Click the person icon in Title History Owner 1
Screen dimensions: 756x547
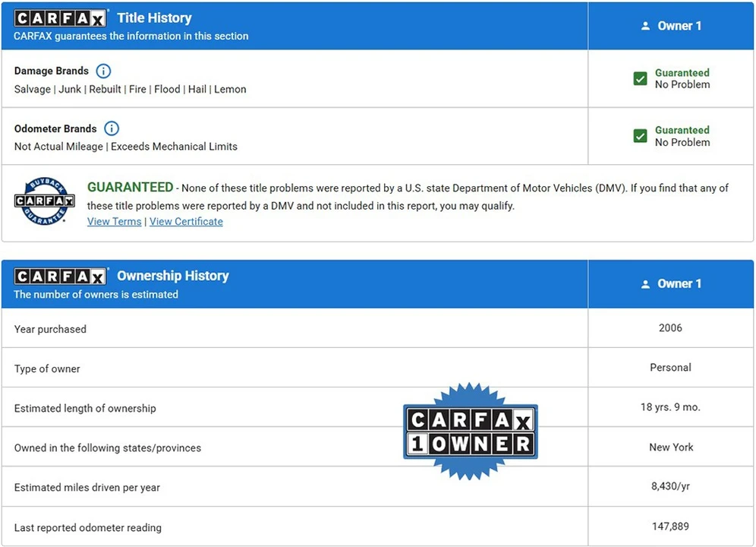pyautogui.click(x=646, y=26)
